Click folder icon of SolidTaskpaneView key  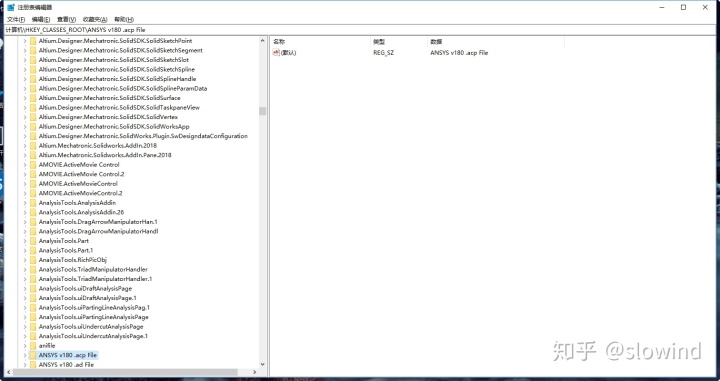tap(33, 107)
